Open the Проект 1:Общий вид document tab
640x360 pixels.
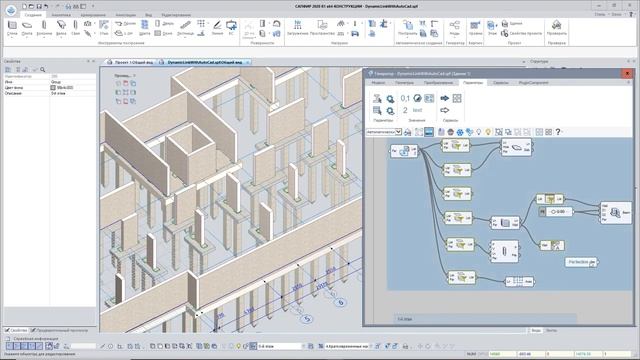point(131,62)
